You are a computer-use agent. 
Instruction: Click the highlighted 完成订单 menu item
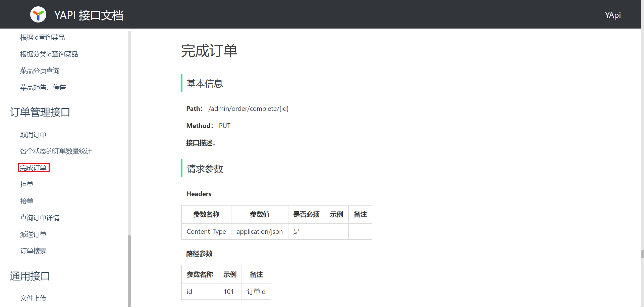click(34, 168)
